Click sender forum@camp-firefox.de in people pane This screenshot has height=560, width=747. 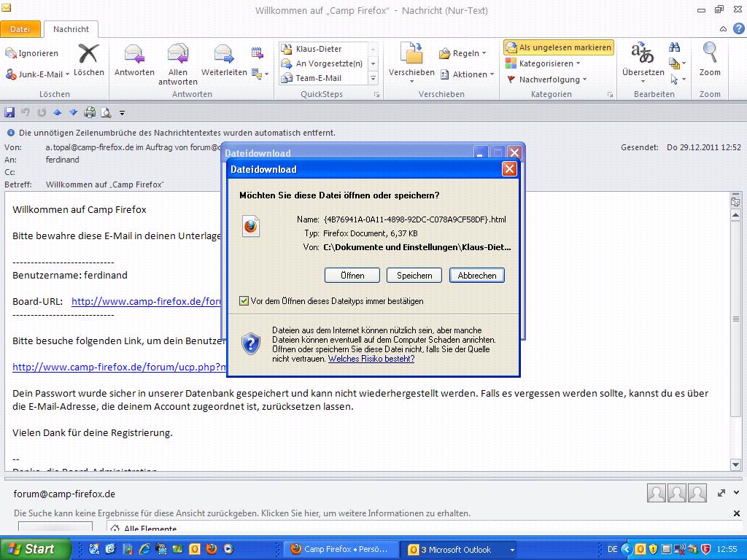(x=64, y=494)
